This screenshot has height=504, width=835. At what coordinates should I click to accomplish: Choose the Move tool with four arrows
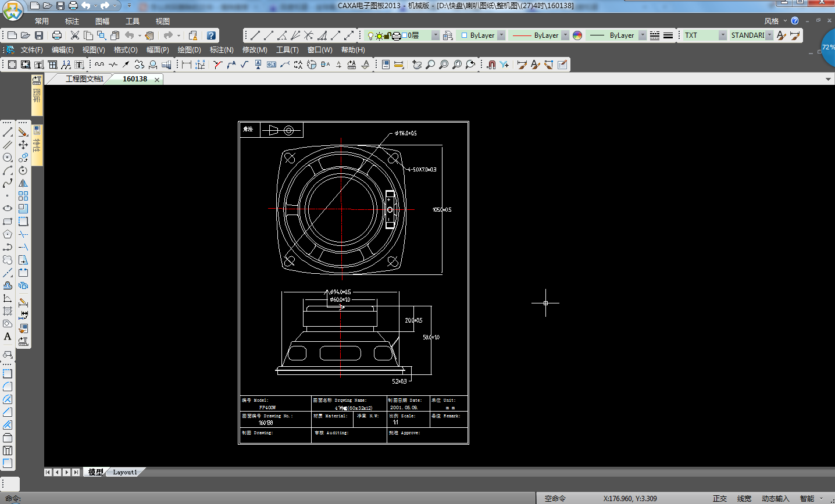click(x=23, y=145)
